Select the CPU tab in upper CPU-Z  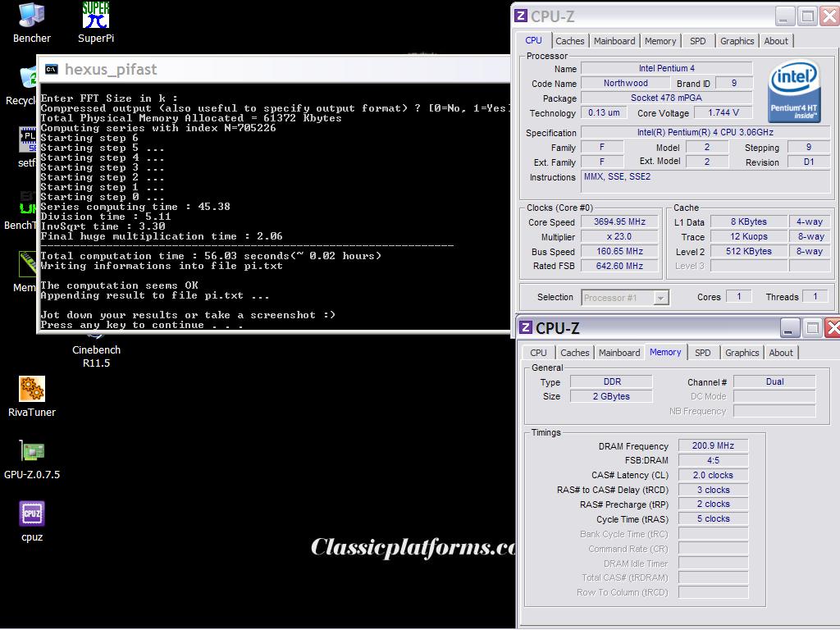[x=533, y=40]
